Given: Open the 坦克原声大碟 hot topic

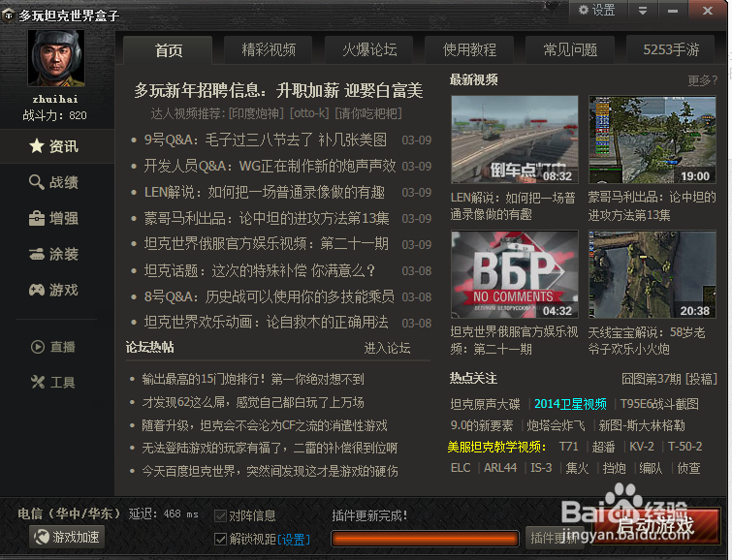Looking at the screenshot, I should tap(485, 404).
